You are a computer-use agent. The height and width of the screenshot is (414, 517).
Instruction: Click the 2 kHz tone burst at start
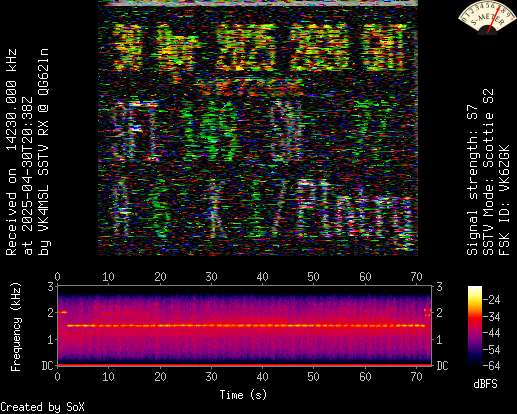63,312
